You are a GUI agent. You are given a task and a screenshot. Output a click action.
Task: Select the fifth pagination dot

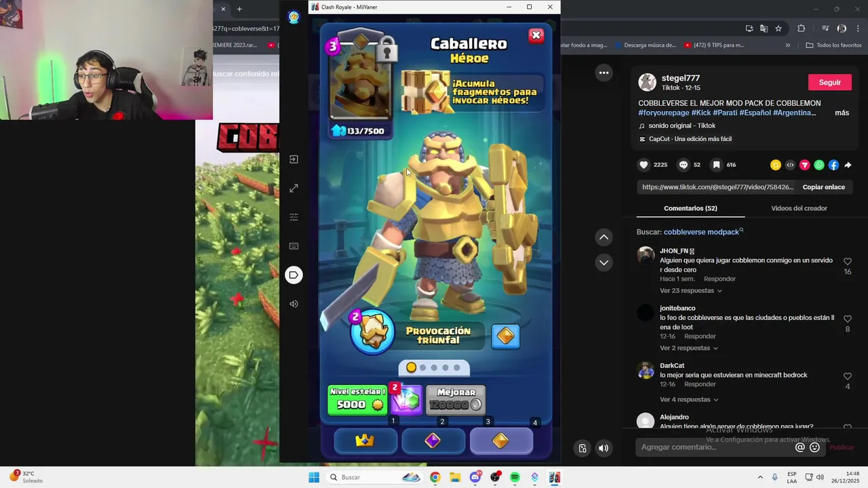457,367
